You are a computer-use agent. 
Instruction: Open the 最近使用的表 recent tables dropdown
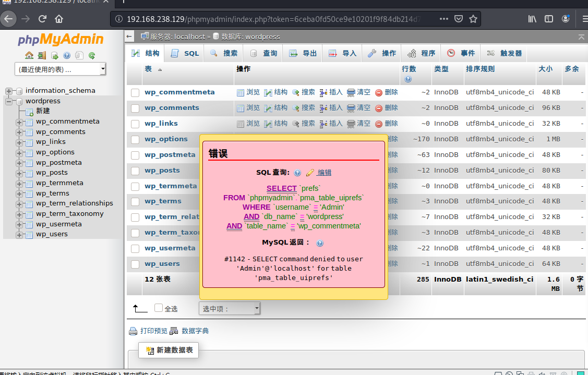tap(61, 69)
